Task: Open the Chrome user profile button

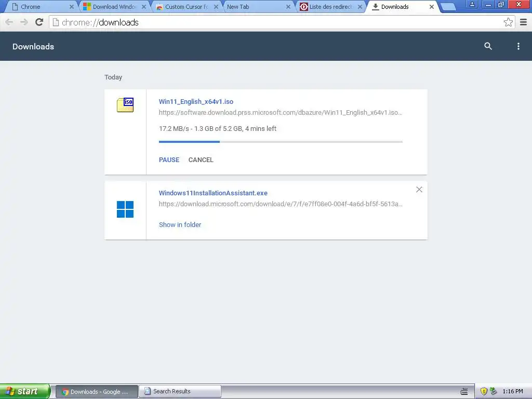Action: 472,4
